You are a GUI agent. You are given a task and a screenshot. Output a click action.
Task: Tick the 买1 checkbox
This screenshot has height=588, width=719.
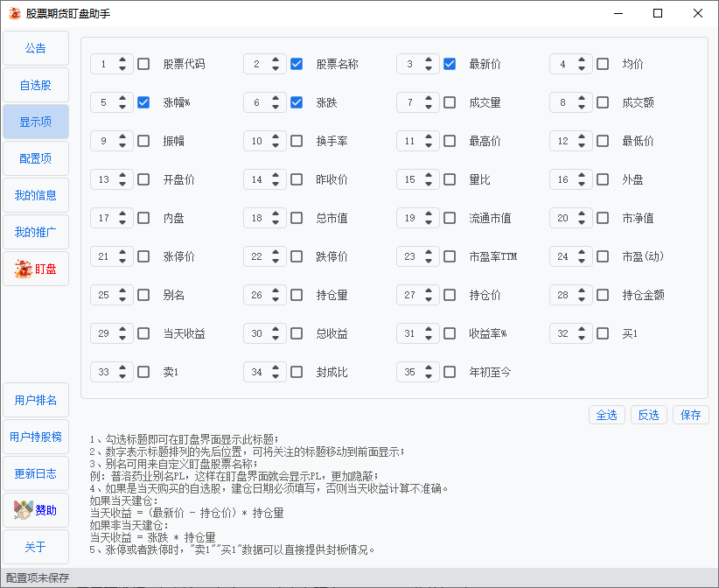(x=603, y=333)
